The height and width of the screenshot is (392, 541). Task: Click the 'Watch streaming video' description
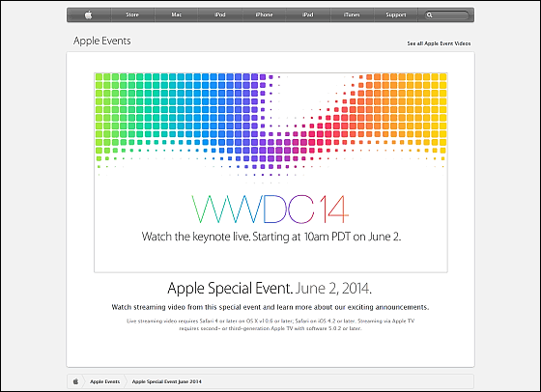click(270, 307)
